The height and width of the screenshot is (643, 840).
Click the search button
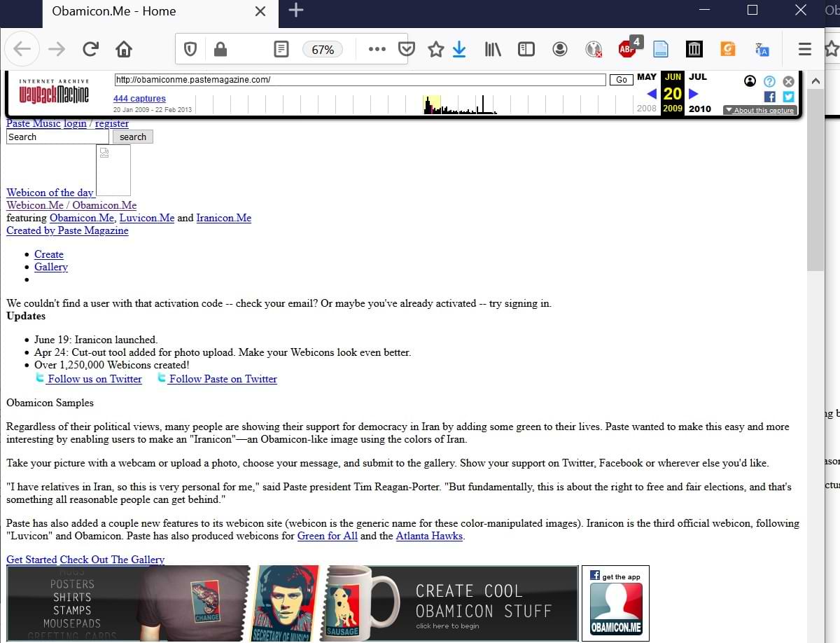click(133, 137)
